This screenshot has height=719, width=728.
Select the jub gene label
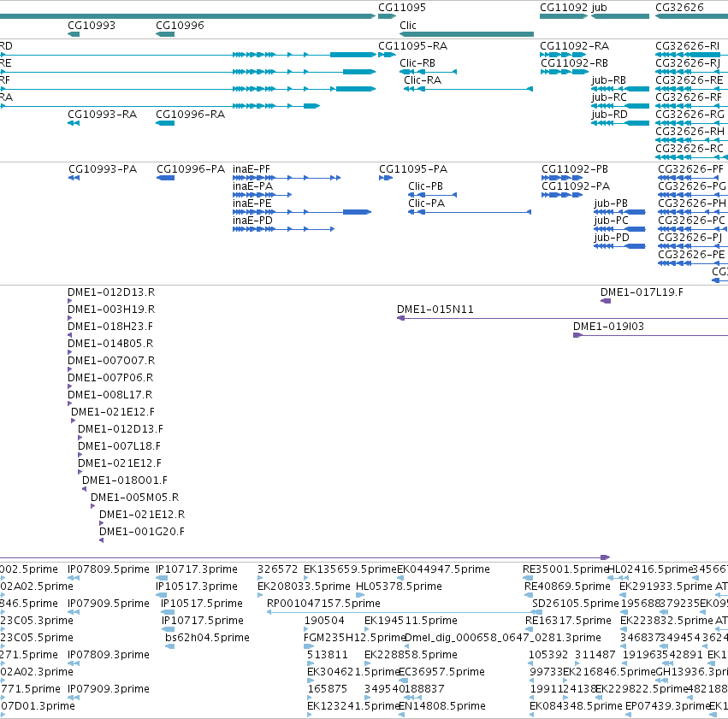pyautogui.click(x=599, y=8)
